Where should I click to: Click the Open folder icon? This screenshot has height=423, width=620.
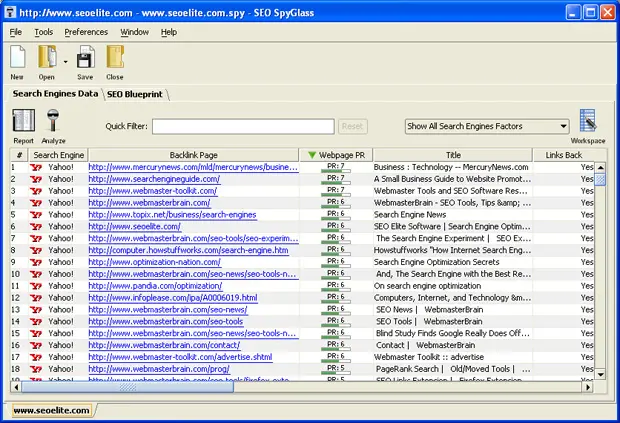[47, 57]
